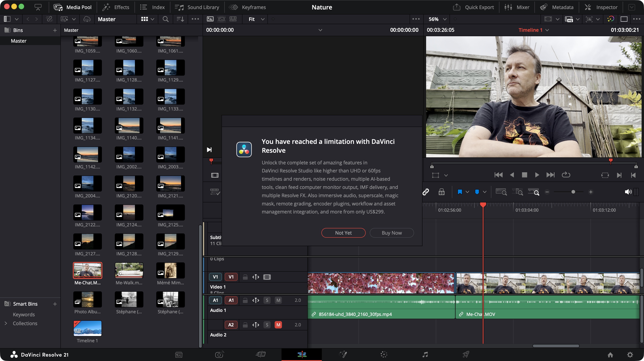Select the Me-Walk clip thumbnail
The image size is (644, 361).
[x=129, y=270]
